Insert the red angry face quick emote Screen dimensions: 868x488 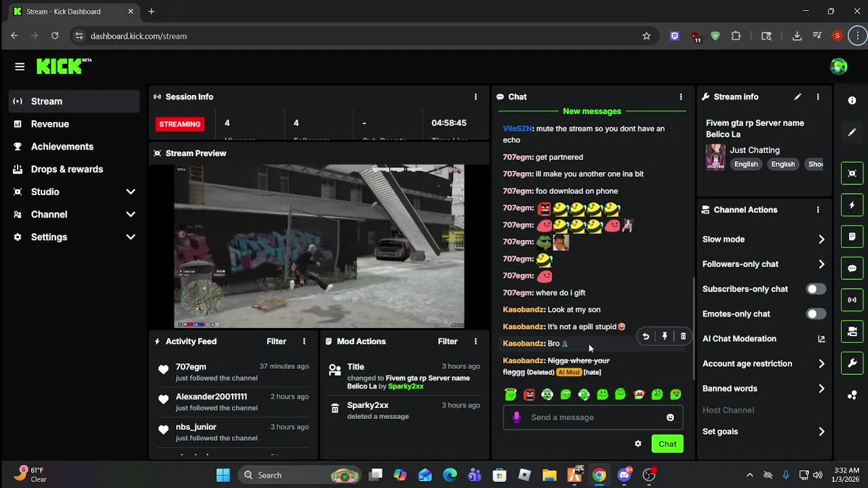point(529,394)
